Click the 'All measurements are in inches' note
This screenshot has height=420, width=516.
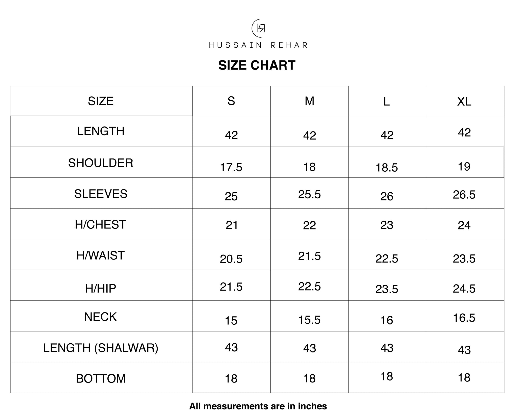(x=258, y=406)
